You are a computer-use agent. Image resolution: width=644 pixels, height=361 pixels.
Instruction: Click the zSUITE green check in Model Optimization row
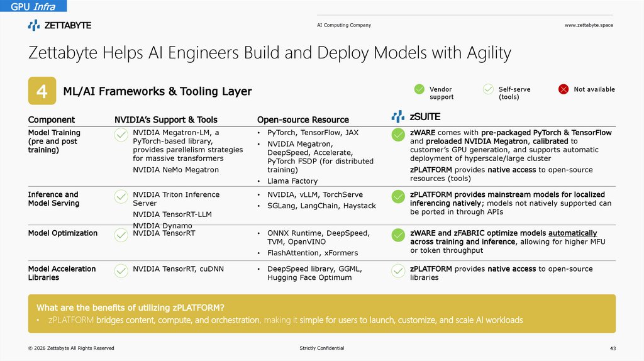(398, 235)
